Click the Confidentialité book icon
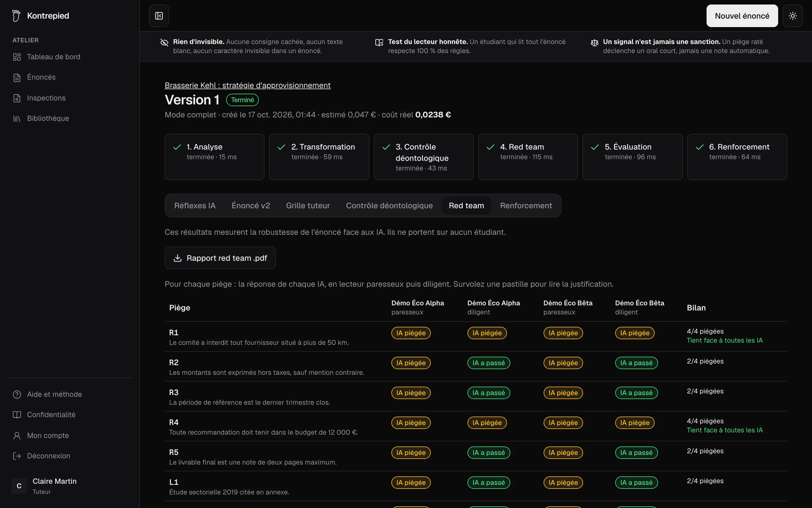The image size is (812, 508). tap(17, 415)
